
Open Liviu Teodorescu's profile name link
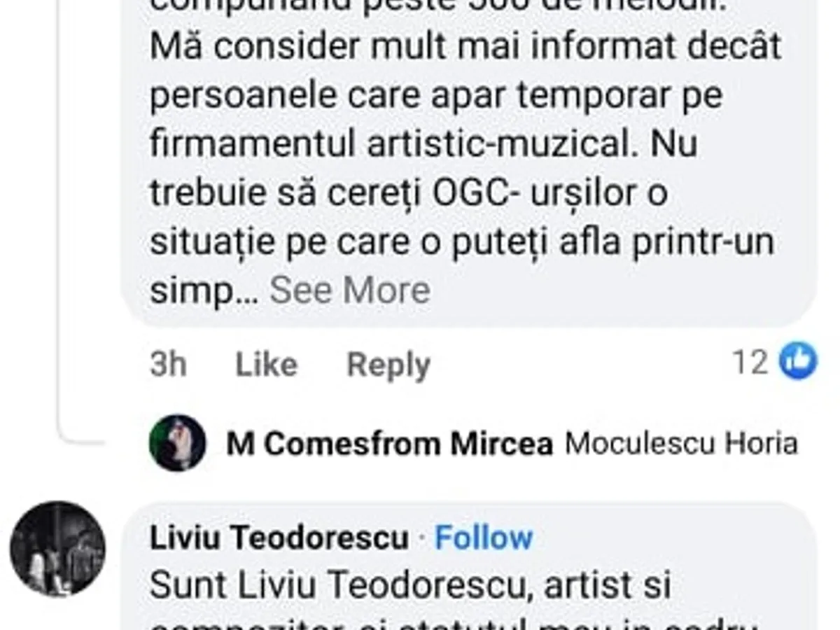point(279,538)
